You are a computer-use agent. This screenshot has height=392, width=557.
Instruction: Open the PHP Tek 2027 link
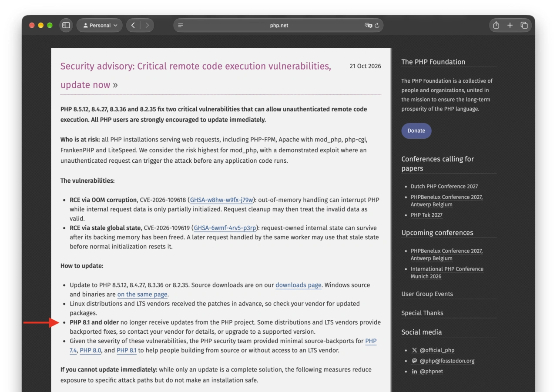[426, 215]
